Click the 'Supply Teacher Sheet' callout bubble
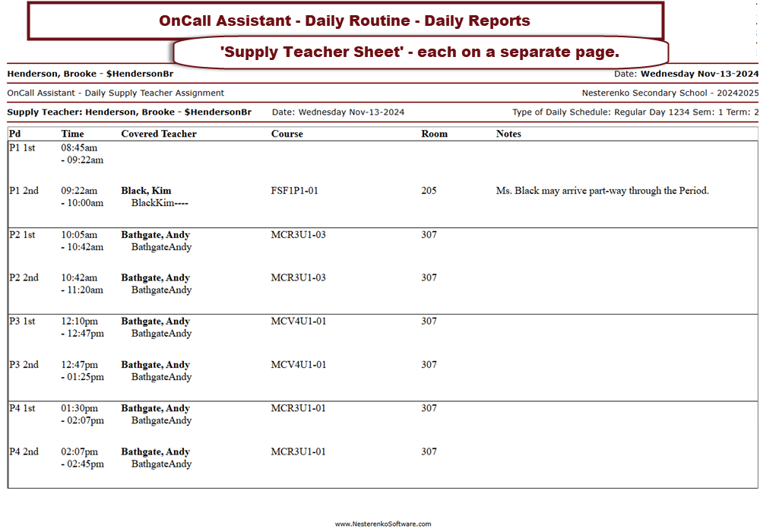Image resolution: width=760 pixels, height=532 pixels. click(x=420, y=52)
